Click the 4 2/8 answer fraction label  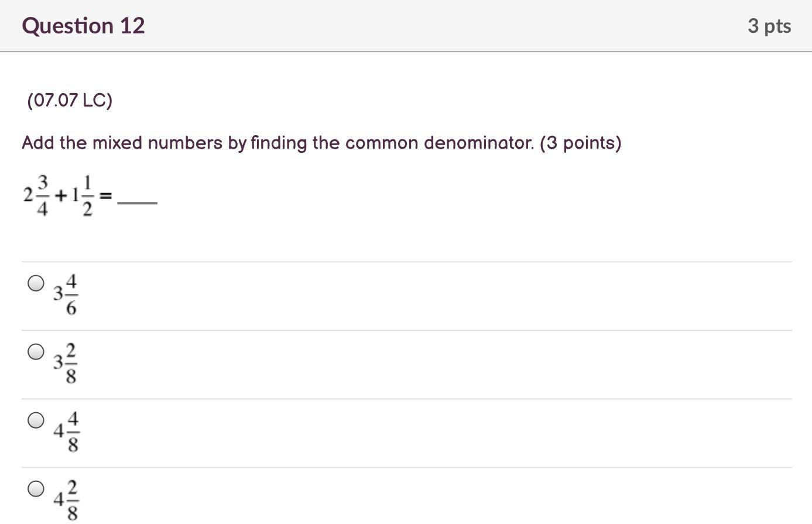66,499
